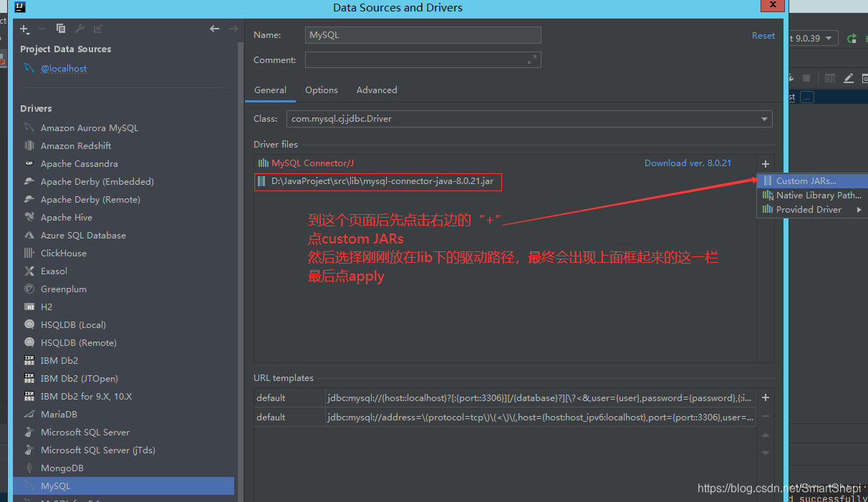Add a driver file with plus button
The width and height of the screenshot is (868, 502).
pos(766,164)
